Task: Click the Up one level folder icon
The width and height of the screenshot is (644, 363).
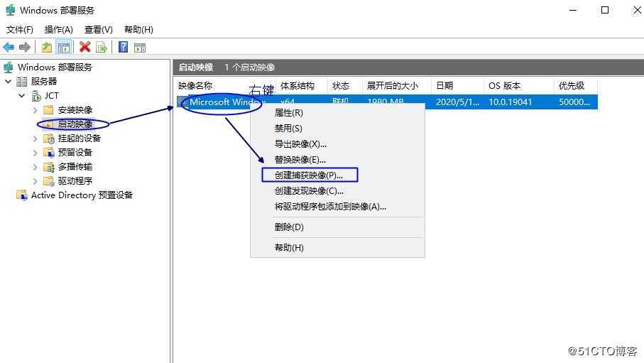Action: click(47, 48)
